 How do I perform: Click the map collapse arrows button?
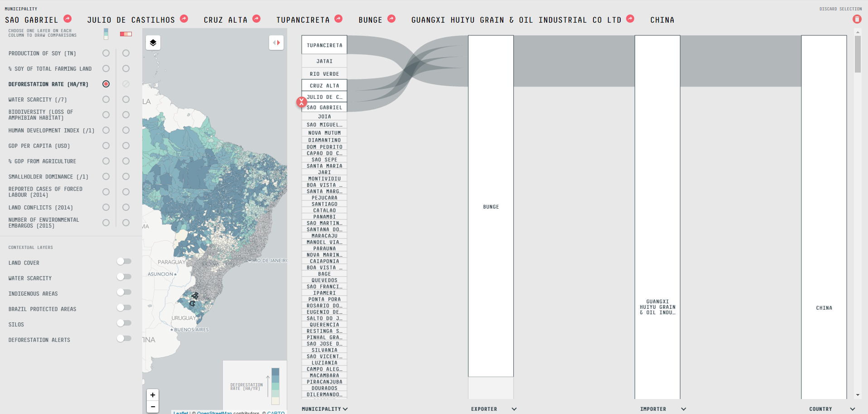(x=276, y=43)
